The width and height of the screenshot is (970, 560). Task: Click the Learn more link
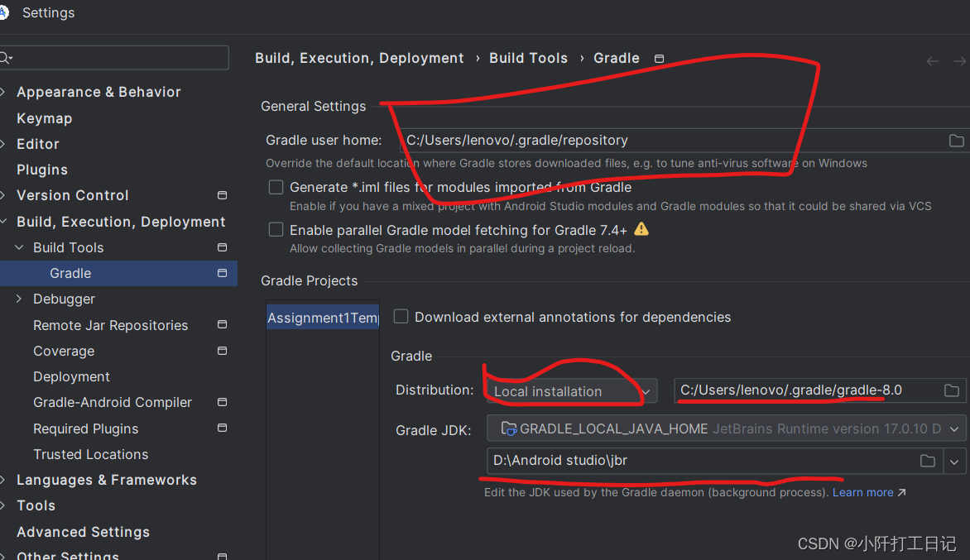(x=863, y=492)
